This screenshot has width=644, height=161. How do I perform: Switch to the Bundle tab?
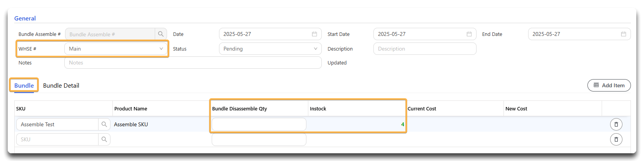(x=24, y=85)
